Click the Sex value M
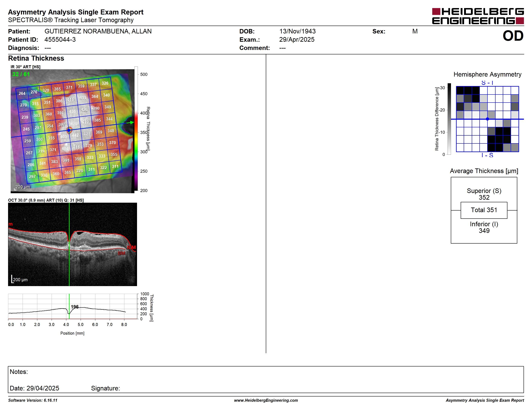This screenshot has width=532, height=411. [x=415, y=31]
